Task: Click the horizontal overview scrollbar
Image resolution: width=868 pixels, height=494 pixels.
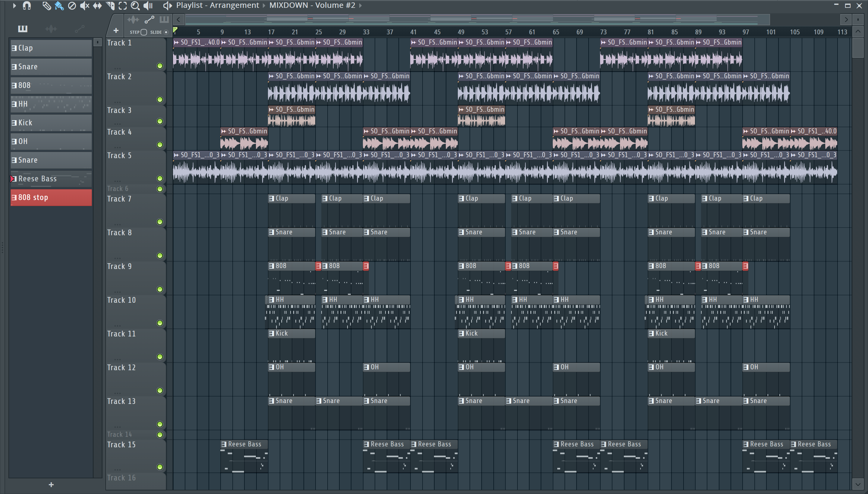Action: pyautogui.click(x=477, y=20)
